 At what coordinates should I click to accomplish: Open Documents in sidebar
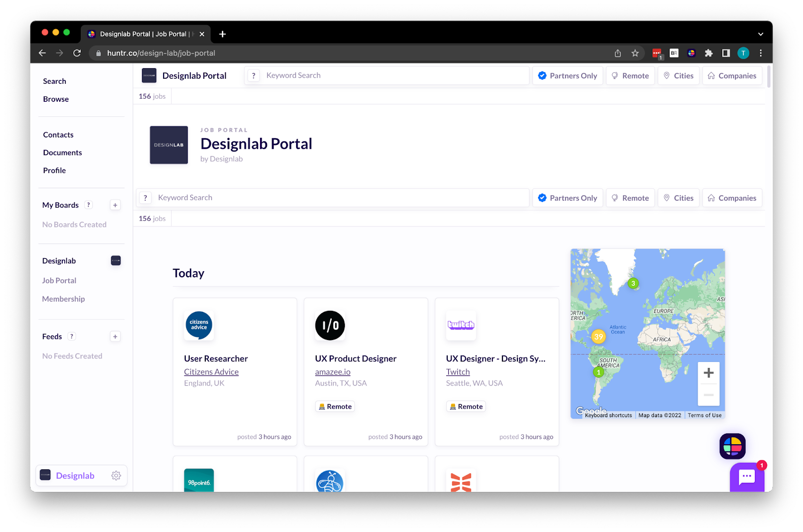click(62, 152)
